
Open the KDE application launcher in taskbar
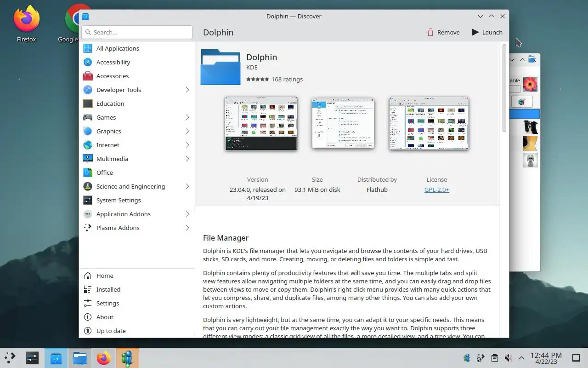10,358
